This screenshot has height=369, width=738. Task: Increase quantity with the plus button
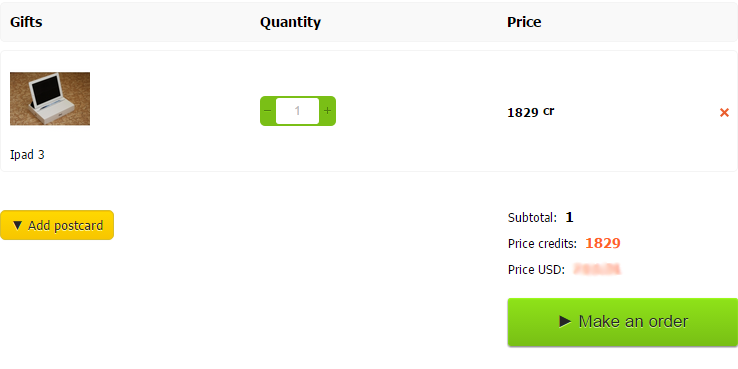(x=328, y=111)
